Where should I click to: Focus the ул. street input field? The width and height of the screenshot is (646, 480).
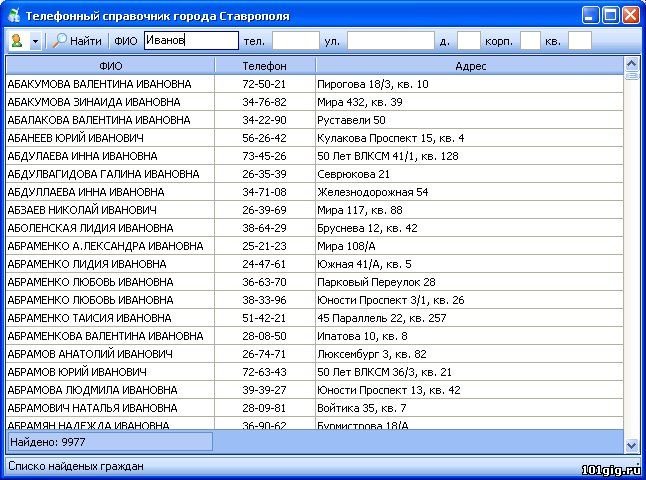tap(391, 41)
